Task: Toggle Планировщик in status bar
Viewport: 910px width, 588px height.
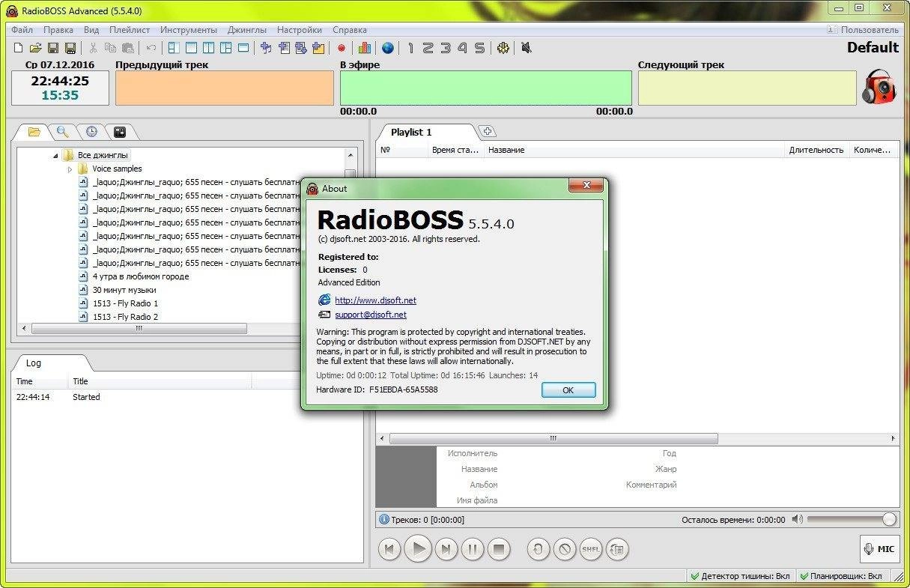Action: (x=841, y=576)
